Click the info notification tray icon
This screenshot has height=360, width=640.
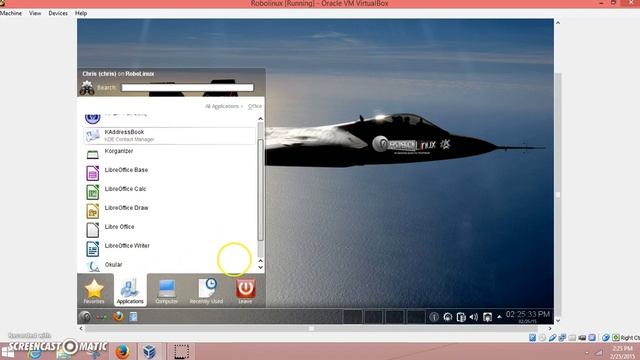pyautogui.click(x=434, y=317)
